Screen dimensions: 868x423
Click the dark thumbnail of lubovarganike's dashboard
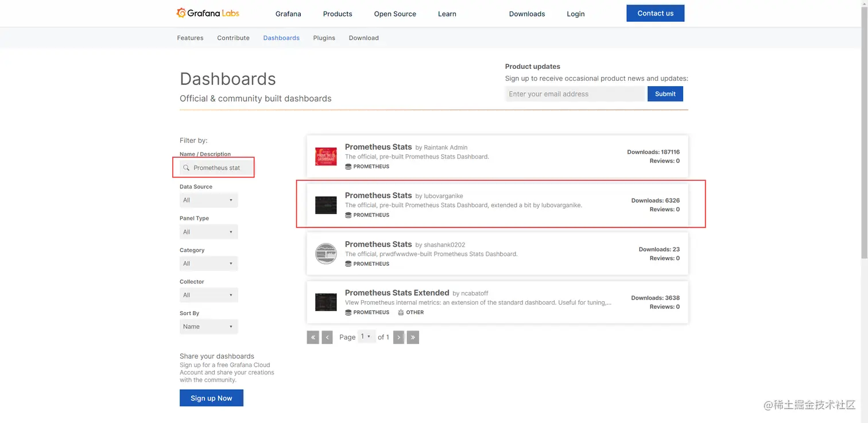[326, 205]
